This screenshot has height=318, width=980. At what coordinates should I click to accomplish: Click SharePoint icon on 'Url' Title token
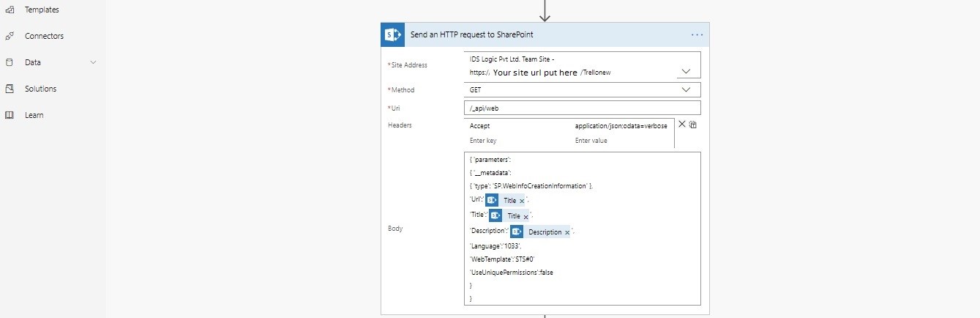pyautogui.click(x=492, y=200)
